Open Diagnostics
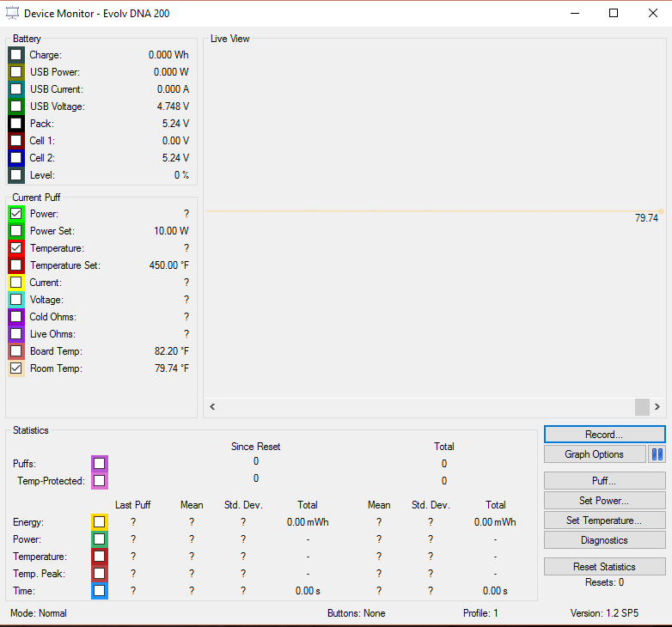 tap(604, 540)
